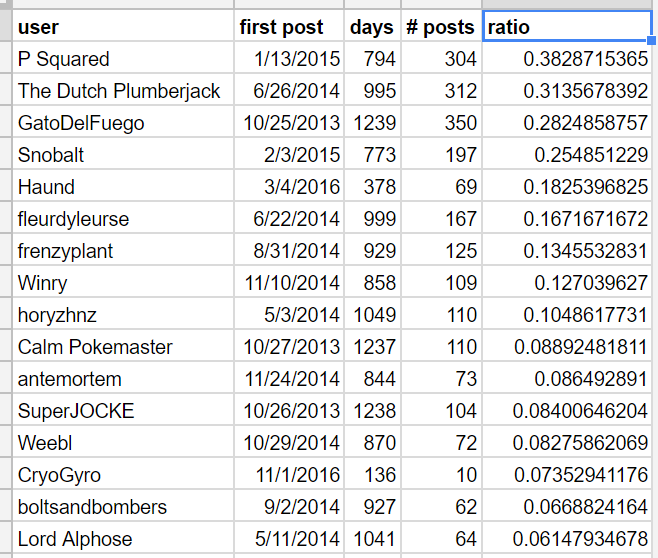Click the date cell 5/3/2014
Image resolution: width=658 pixels, height=558 pixels.
click(x=289, y=315)
